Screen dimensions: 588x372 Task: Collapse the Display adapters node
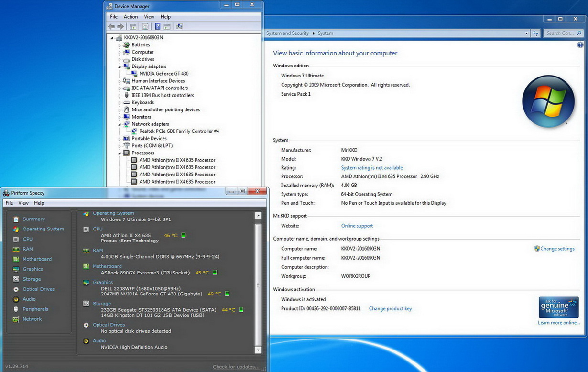point(120,66)
